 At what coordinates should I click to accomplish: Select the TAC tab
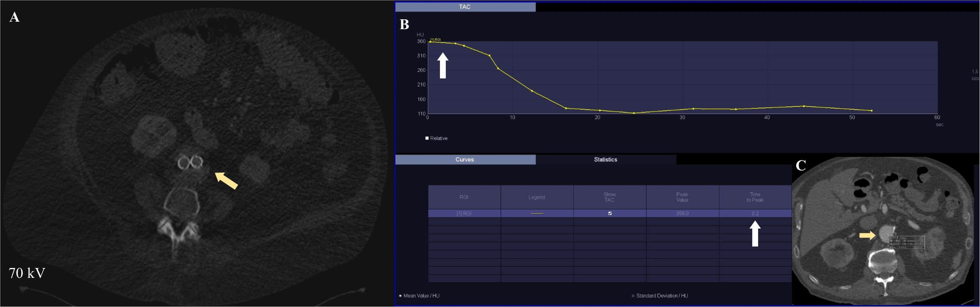pyautogui.click(x=465, y=7)
